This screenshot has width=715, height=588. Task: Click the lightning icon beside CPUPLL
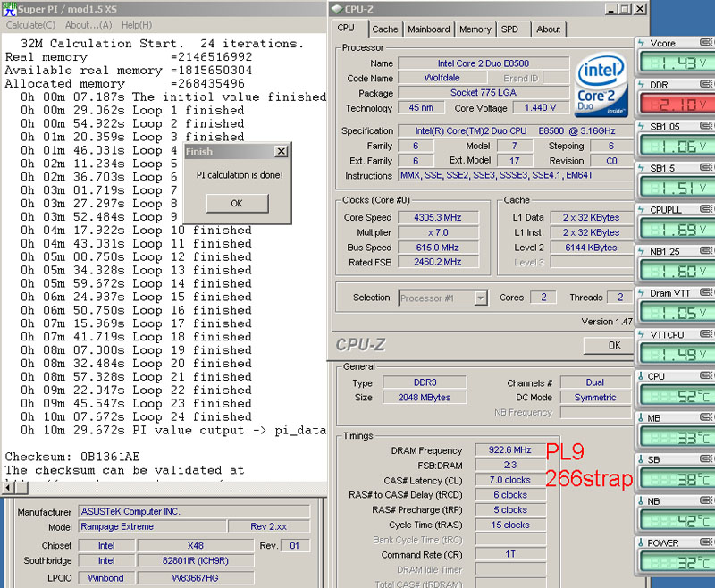tap(642, 210)
